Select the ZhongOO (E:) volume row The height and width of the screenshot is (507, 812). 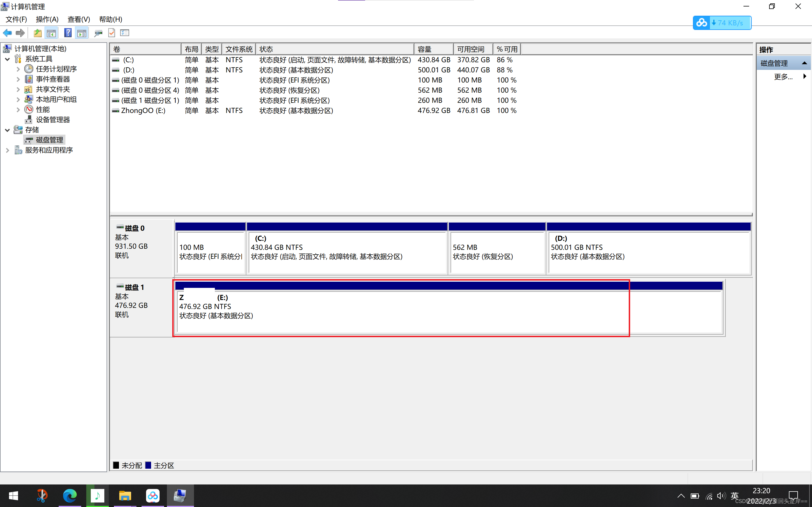[x=143, y=111]
